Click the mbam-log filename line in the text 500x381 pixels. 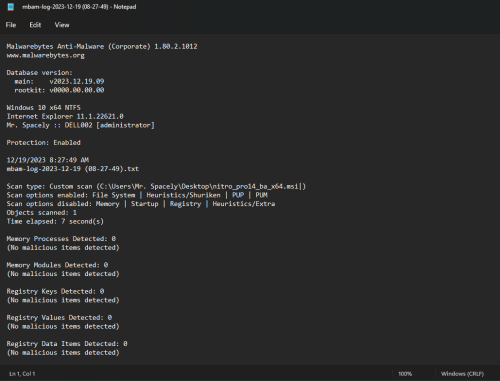coord(73,169)
